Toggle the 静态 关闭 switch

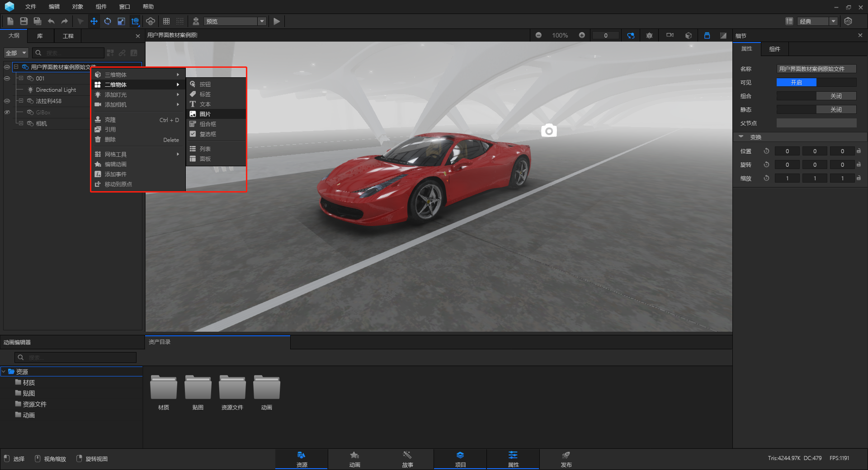pos(816,109)
